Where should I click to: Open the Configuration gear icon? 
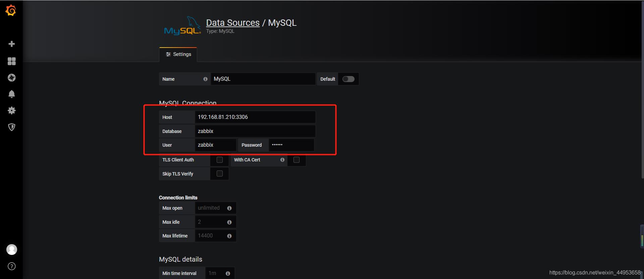11,111
